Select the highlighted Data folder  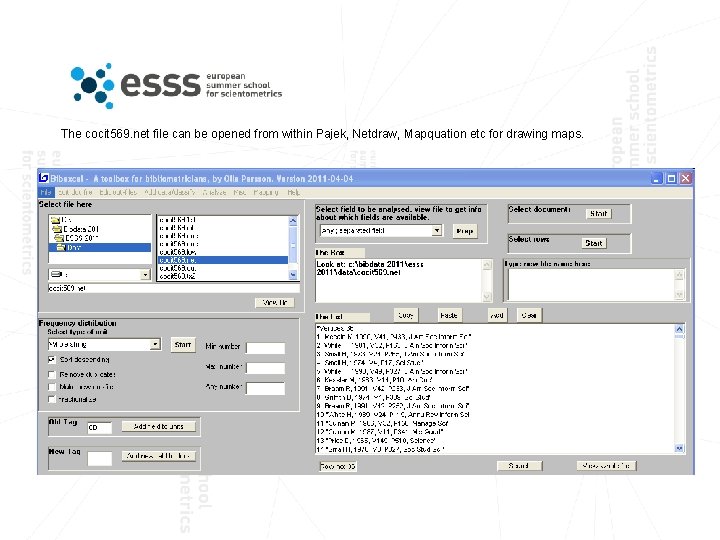[x=100, y=247]
